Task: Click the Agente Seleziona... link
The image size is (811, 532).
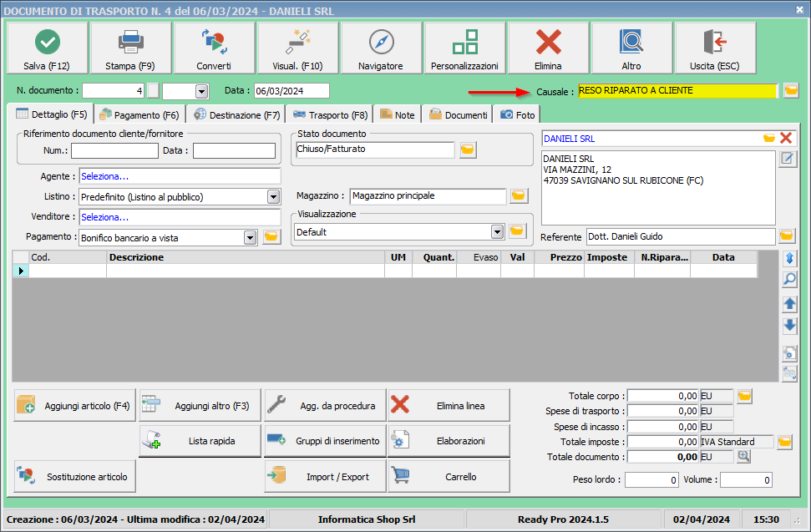Action: (x=104, y=176)
